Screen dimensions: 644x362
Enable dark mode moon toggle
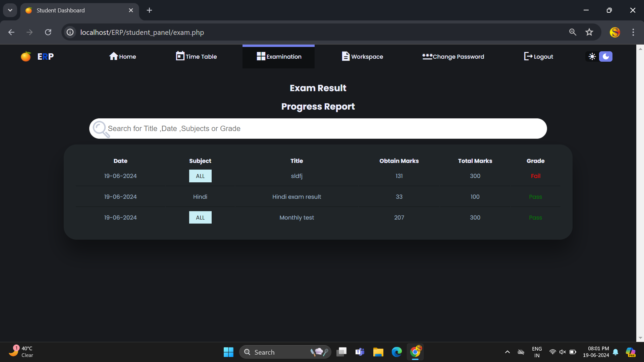(606, 57)
